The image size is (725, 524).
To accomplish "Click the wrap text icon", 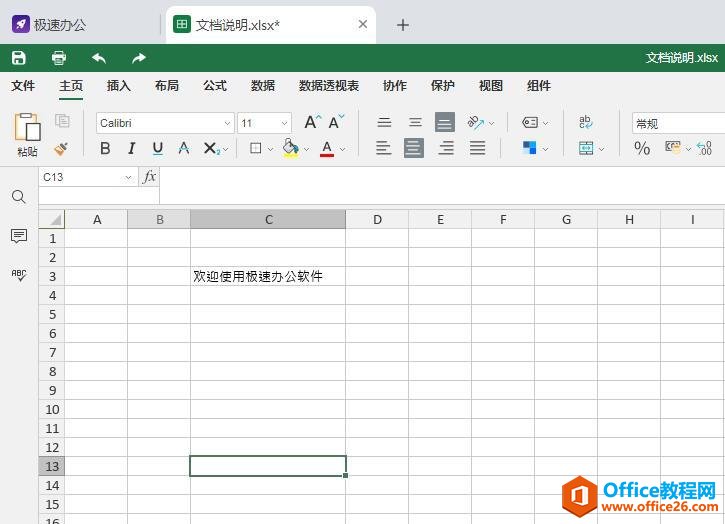I will [585, 122].
